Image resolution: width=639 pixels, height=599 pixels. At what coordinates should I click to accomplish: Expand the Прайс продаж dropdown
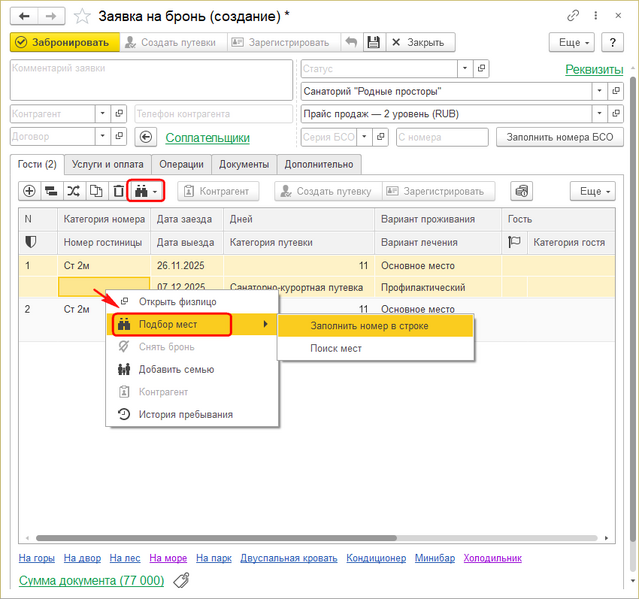(600, 113)
